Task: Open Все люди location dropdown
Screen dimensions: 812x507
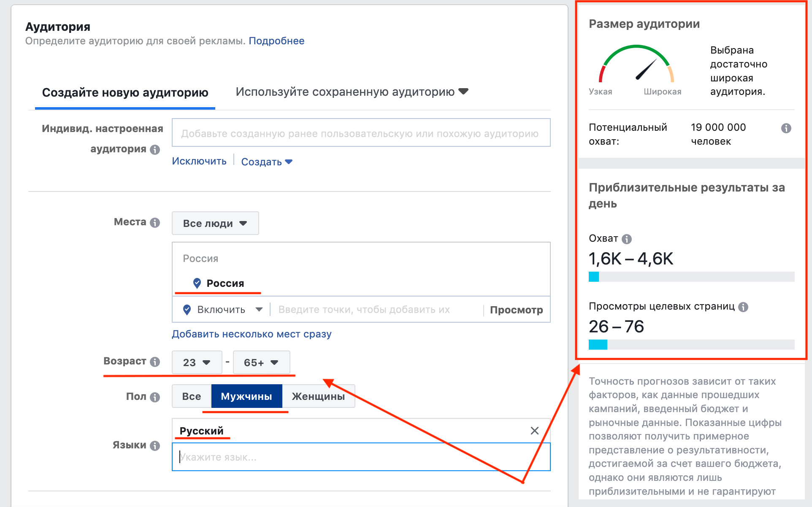Action: [x=215, y=224]
